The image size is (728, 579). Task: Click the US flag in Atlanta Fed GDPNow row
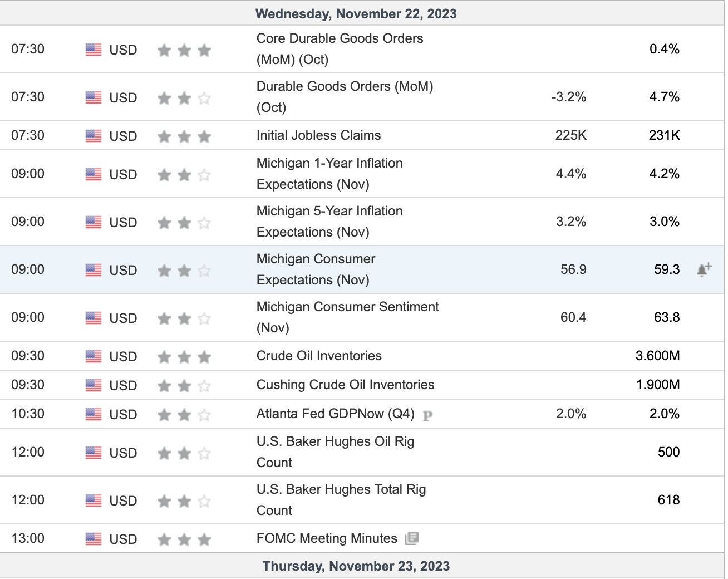point(94,414)
